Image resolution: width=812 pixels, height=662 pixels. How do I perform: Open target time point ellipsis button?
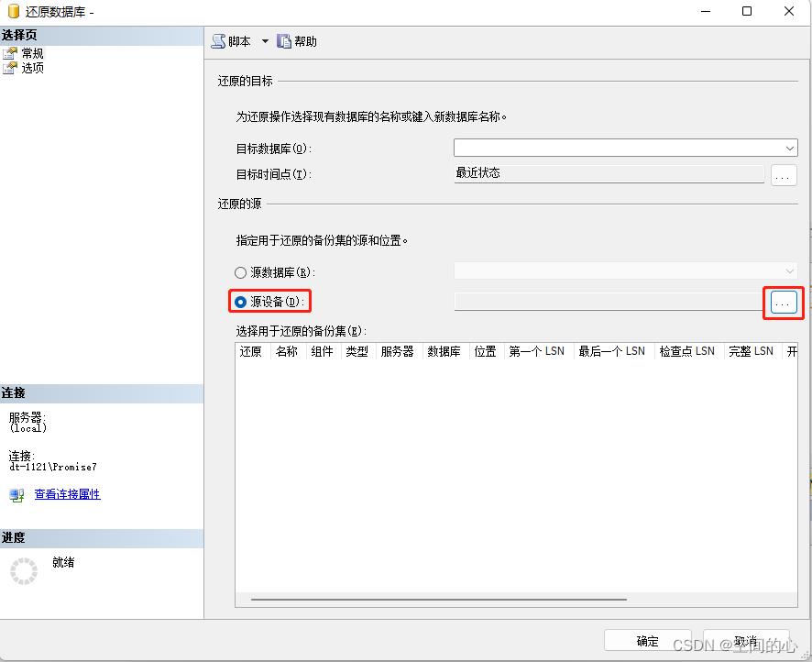tap(784, 174)
